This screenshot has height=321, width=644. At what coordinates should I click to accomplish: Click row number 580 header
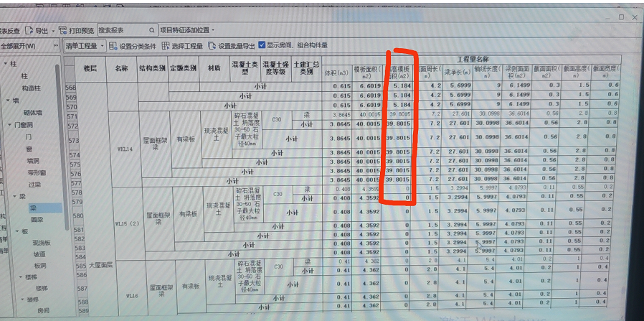click(77, 215)
